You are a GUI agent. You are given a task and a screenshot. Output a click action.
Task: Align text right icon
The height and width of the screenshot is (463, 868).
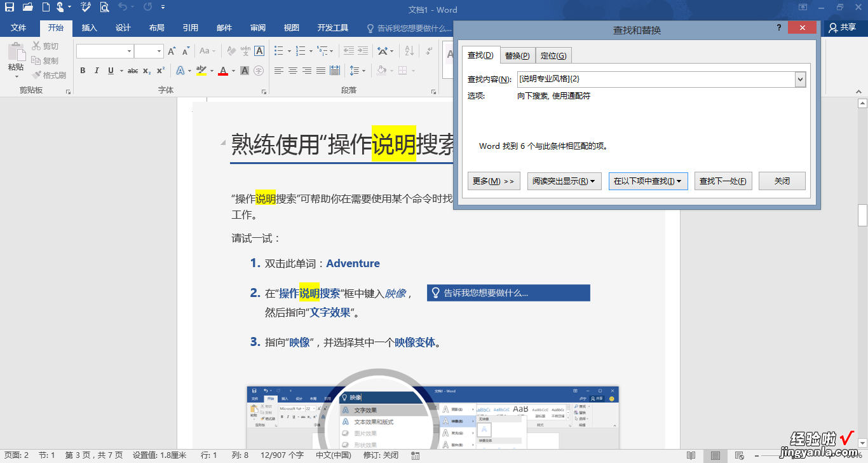(307, 71)
